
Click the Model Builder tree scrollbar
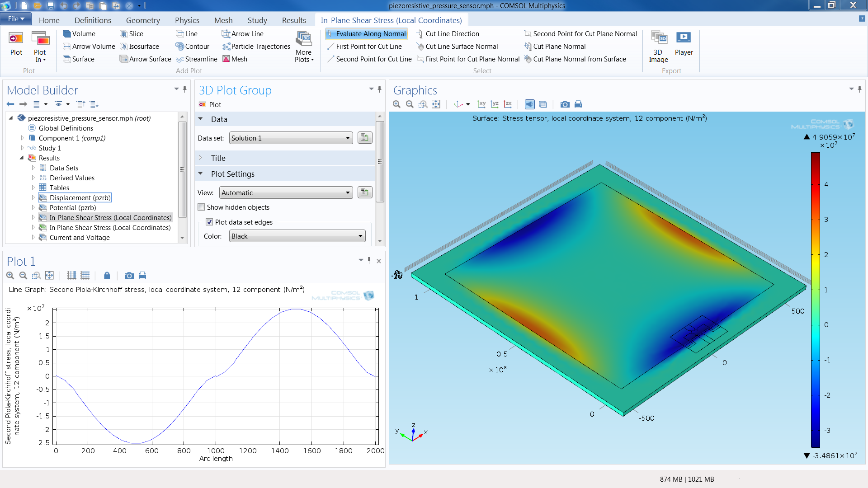(x=182, y=169)
